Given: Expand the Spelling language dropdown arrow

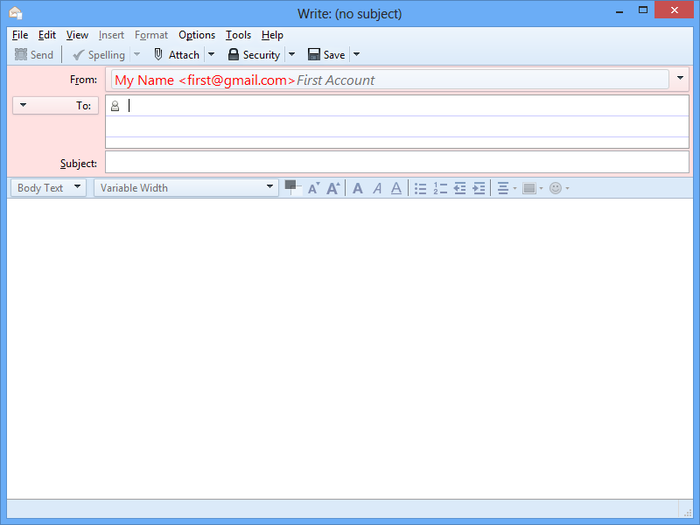Looking at the screenshot, I should pos(137,54).
